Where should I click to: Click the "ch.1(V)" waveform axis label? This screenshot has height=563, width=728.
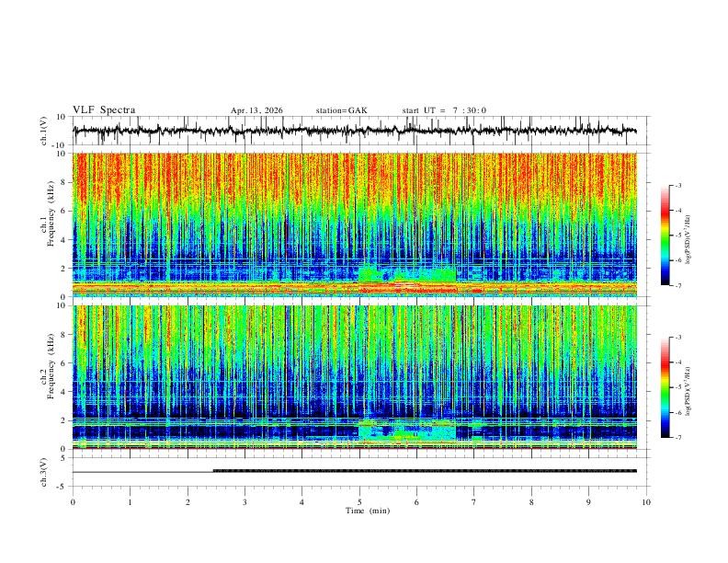click(x=44, y=131)
